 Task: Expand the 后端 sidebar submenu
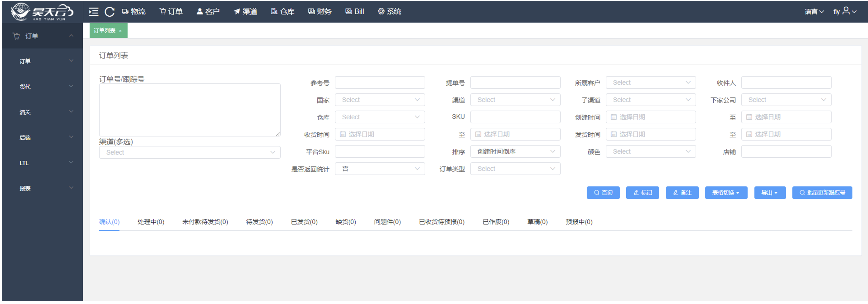(42, 137)
